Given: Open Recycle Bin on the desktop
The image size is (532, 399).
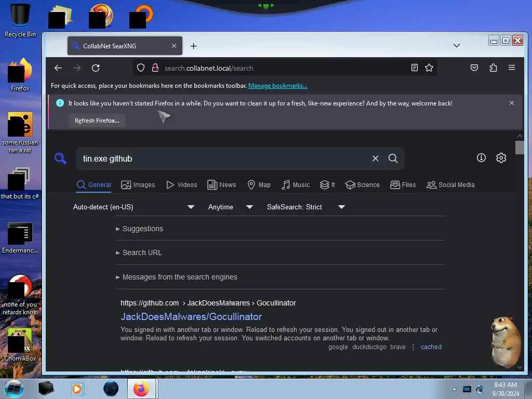Looking at the screenshot, I should point(20,20).
